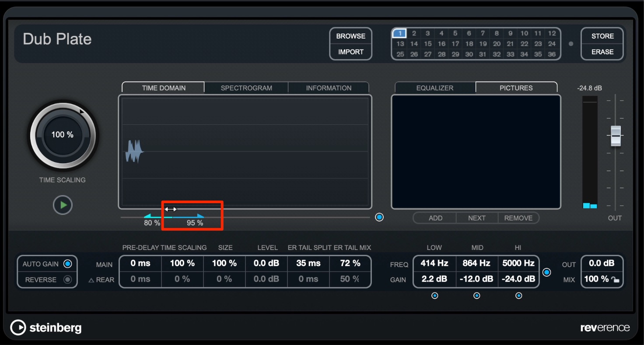Click the Dub Plate program name
Image resolution: width=644 pixels, height=345 pixels.
click(57, 39)
